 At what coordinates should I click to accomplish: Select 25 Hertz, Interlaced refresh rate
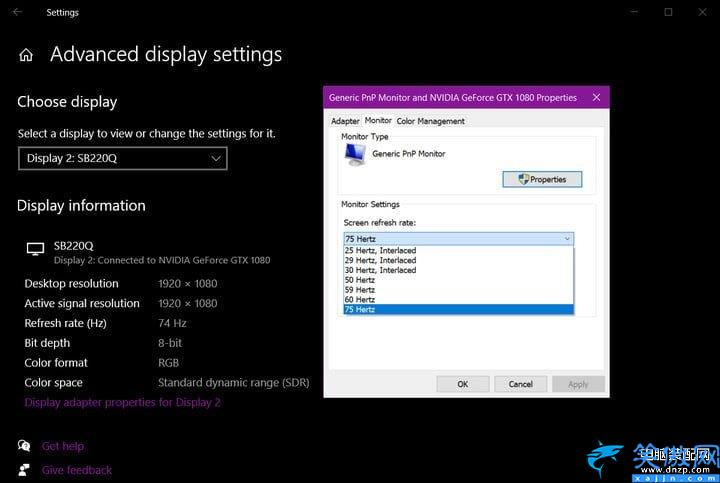pyautogui.click(x=458, y=250)
